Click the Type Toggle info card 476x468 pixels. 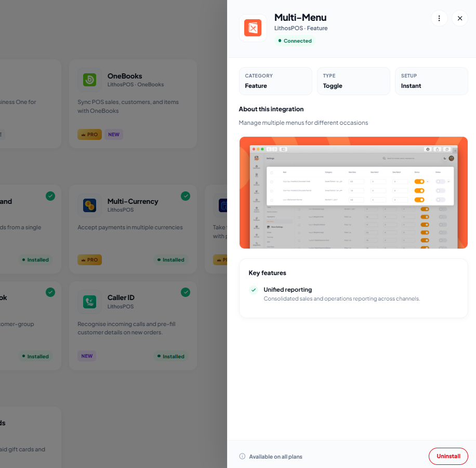(x=353, y=81)
